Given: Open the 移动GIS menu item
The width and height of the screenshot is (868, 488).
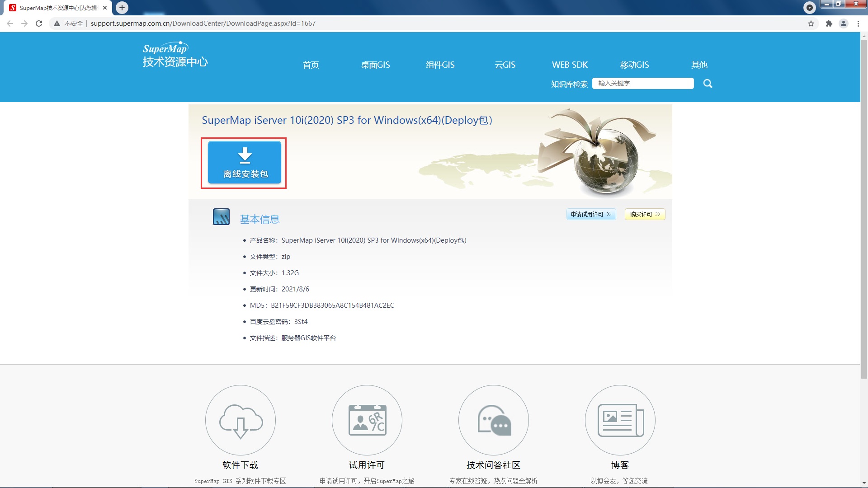Looking at the screenshot, I should 634,65.
